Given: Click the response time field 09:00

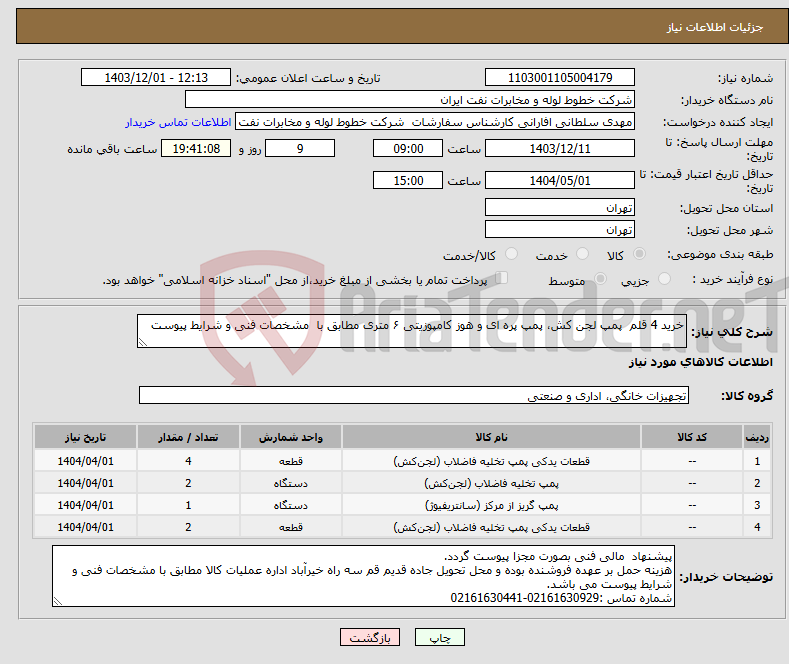Looking at the screenshot, I should (408, 148).
